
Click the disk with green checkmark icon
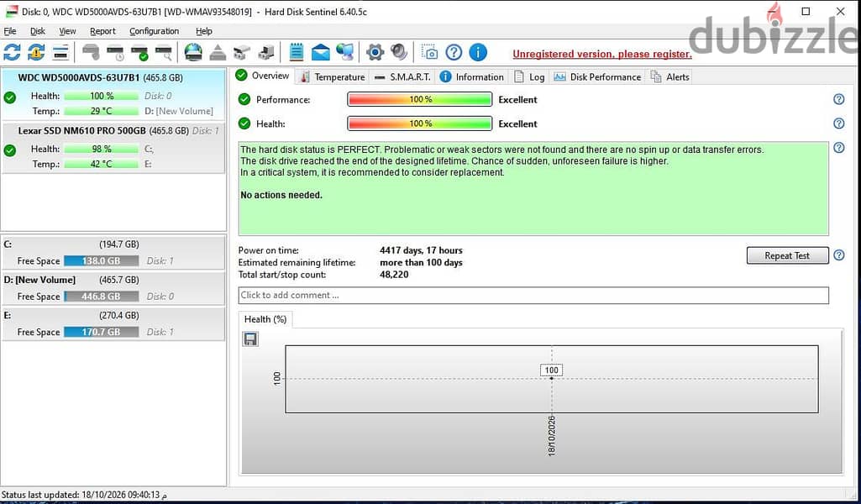(139, 53)
